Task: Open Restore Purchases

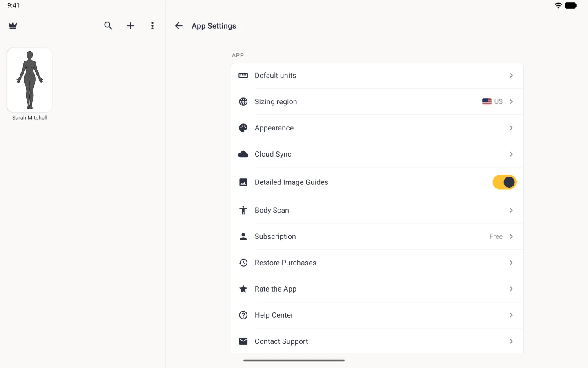Action: 376,263
